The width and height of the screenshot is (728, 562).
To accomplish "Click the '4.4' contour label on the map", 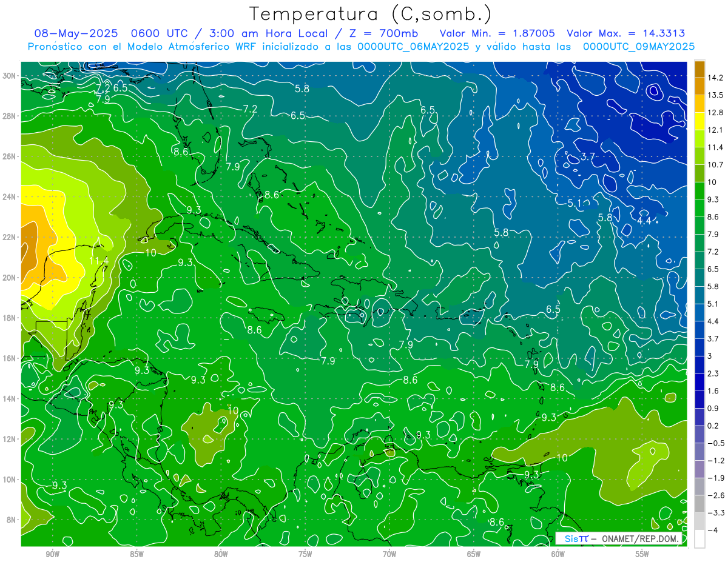I will 644,221.
